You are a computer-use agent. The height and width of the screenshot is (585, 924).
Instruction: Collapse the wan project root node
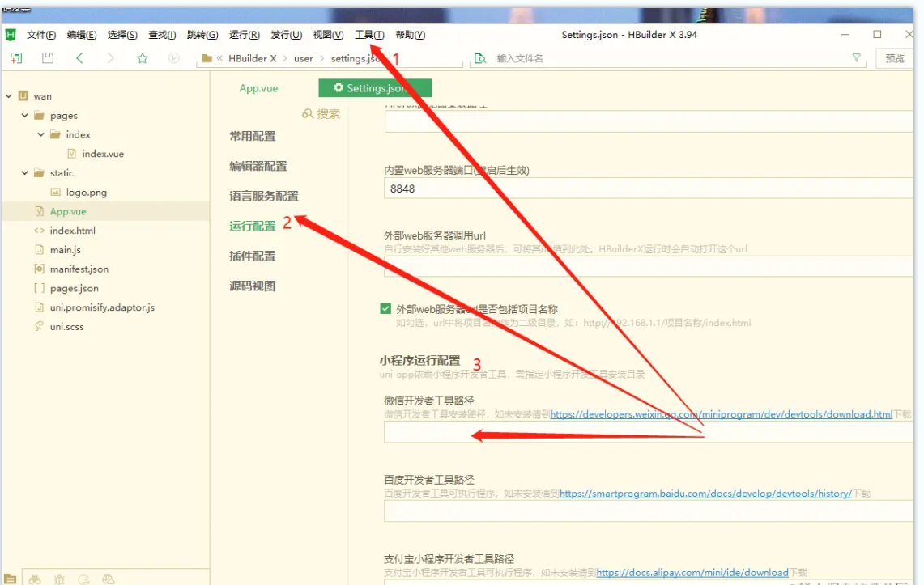click(9, 95)
